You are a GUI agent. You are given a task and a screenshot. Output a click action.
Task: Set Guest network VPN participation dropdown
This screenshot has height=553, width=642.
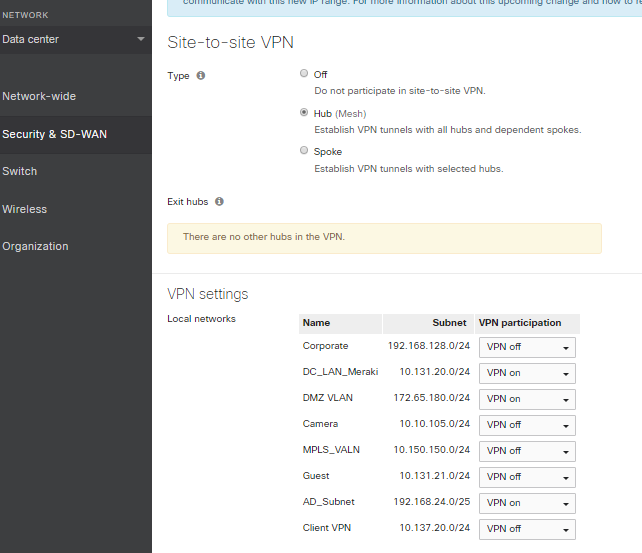click(x=527, y=477)
